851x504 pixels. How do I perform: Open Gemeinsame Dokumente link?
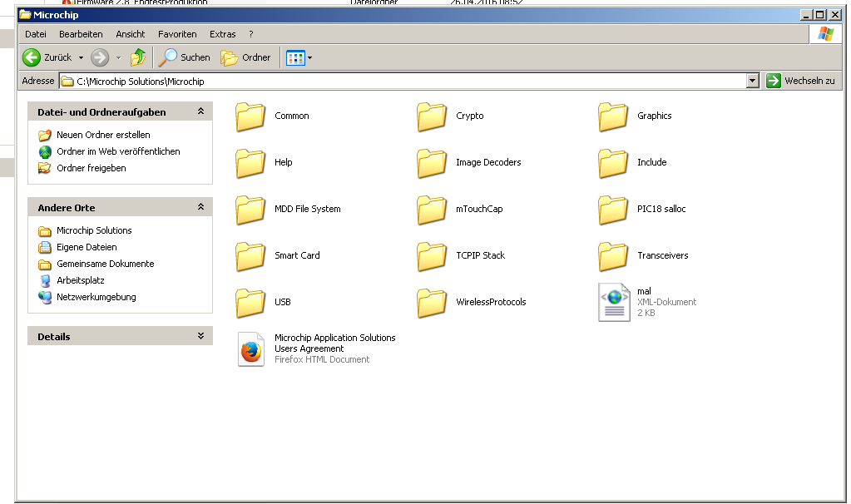pyautogui.click(x=106, y=264)
